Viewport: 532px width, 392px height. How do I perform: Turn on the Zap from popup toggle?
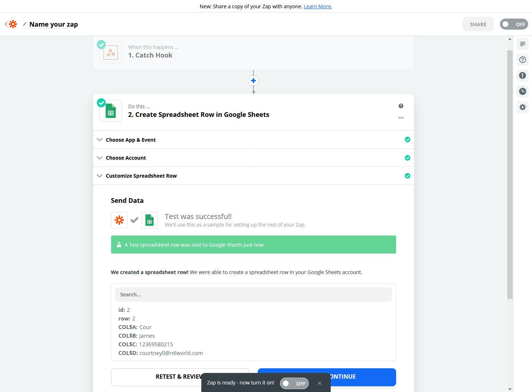coord(294,383)
